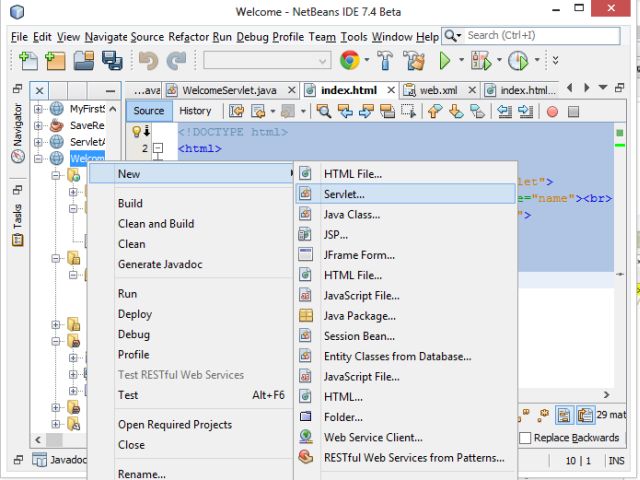Screen dimensions: 640x480
Task: Click the Find Selection magnifier icon
Action: pos(323,111)
